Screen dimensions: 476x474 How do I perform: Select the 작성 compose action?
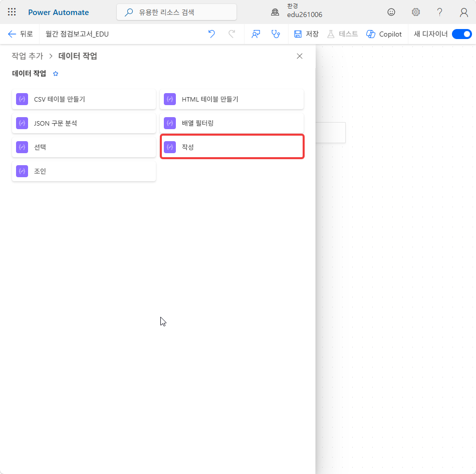232,147
